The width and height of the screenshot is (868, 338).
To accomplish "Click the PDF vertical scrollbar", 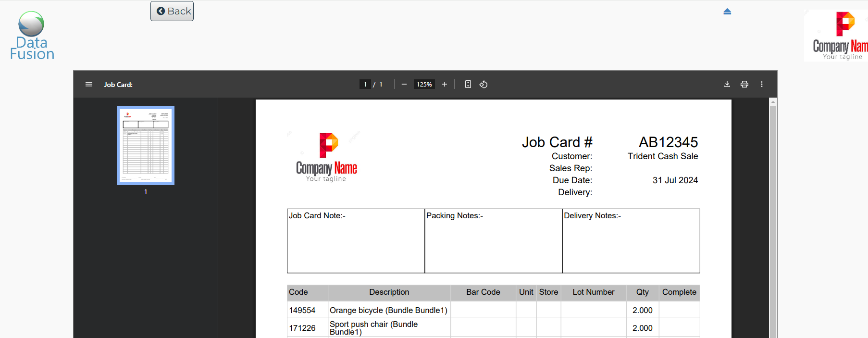I will (x=773, y=216).
